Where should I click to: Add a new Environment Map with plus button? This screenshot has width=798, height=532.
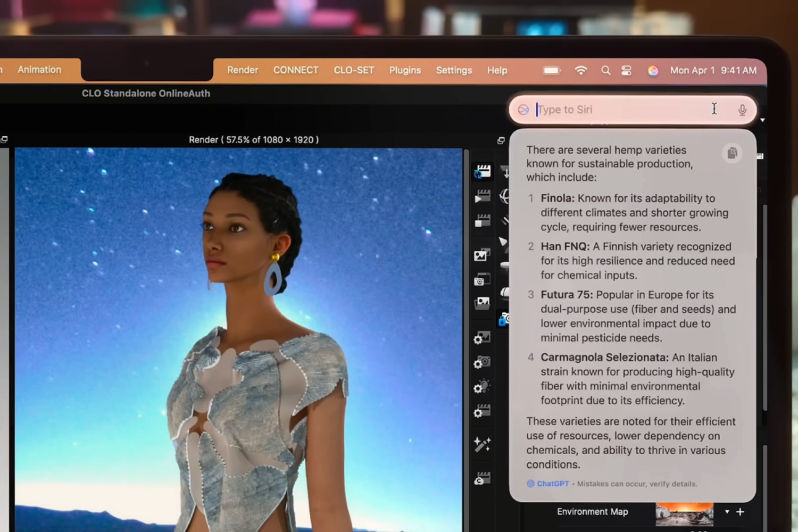(740, 512)
